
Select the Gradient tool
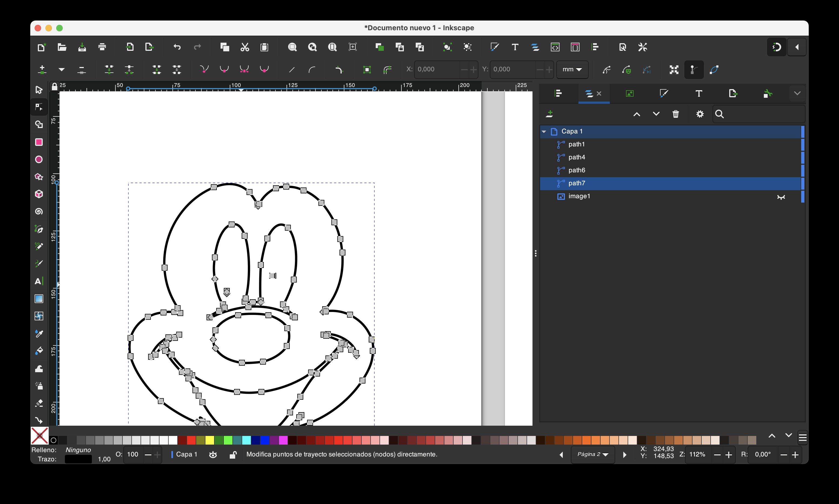click(x=39, y=298)
